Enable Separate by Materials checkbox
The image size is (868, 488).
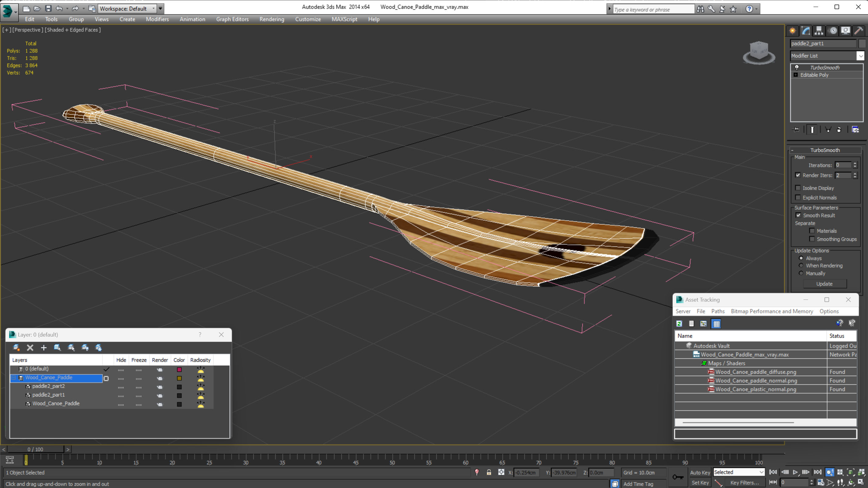pos(812,231)
